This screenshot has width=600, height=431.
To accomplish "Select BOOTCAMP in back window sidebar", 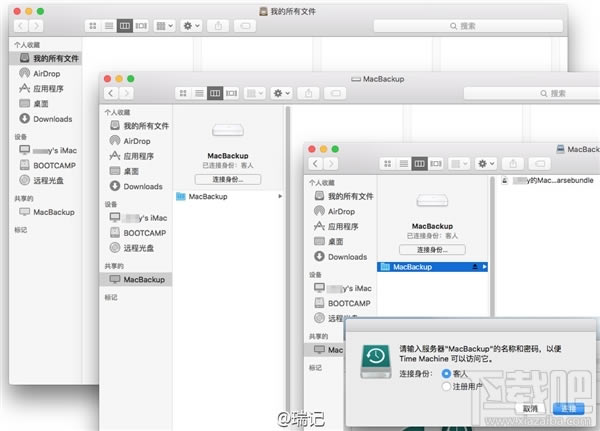I will pyautogui.click(x=46, y=165).
